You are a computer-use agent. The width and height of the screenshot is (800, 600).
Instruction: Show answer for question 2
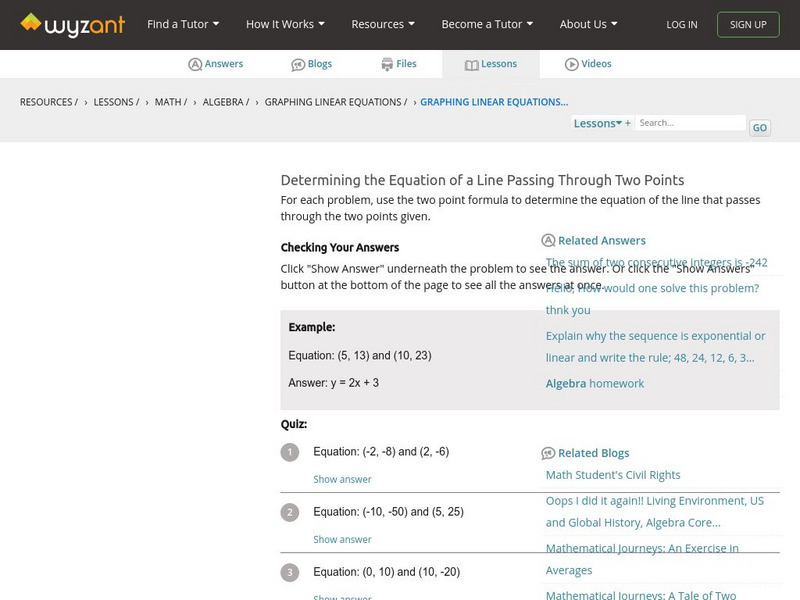click(342, 540)
